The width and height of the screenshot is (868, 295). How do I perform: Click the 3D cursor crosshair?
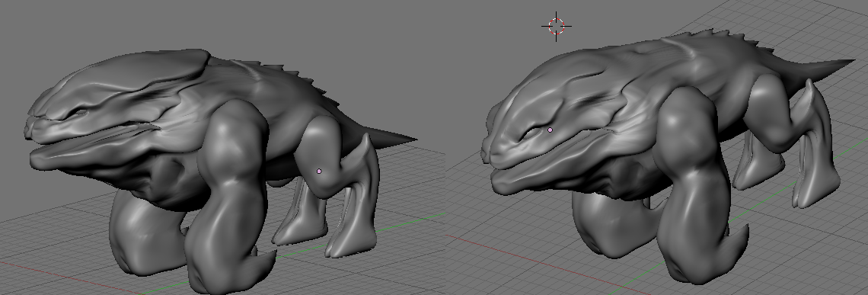coord(557,25)
